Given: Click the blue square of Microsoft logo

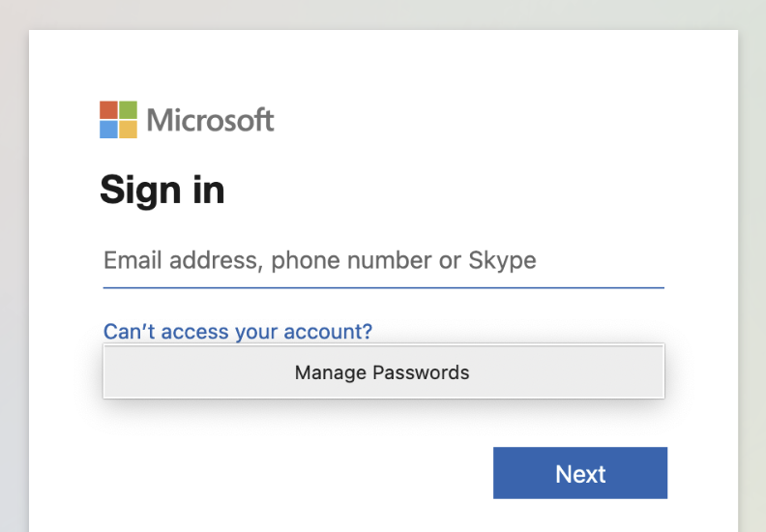Looking at the screenshot, I should (x=108, y=129).
